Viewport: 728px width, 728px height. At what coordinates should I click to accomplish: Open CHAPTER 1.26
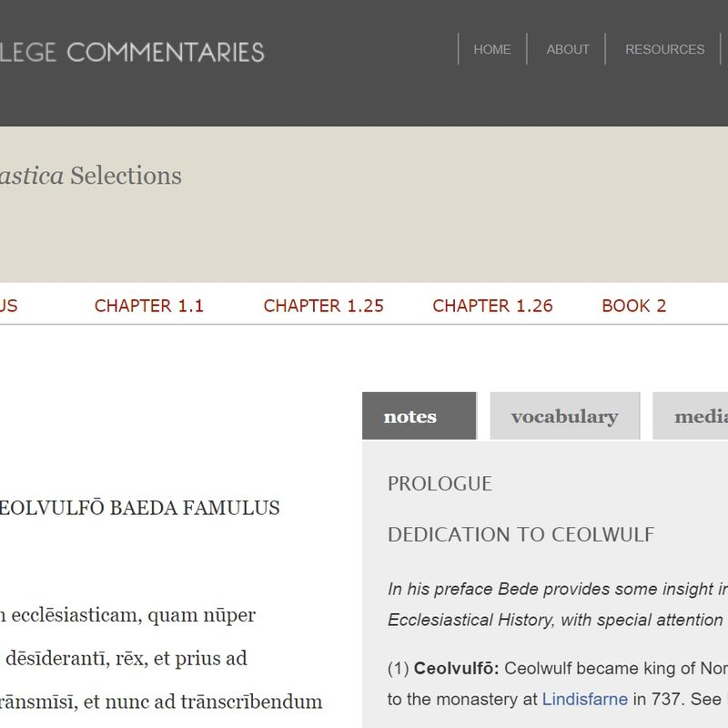pyautogui.click(x=493, y=306)
